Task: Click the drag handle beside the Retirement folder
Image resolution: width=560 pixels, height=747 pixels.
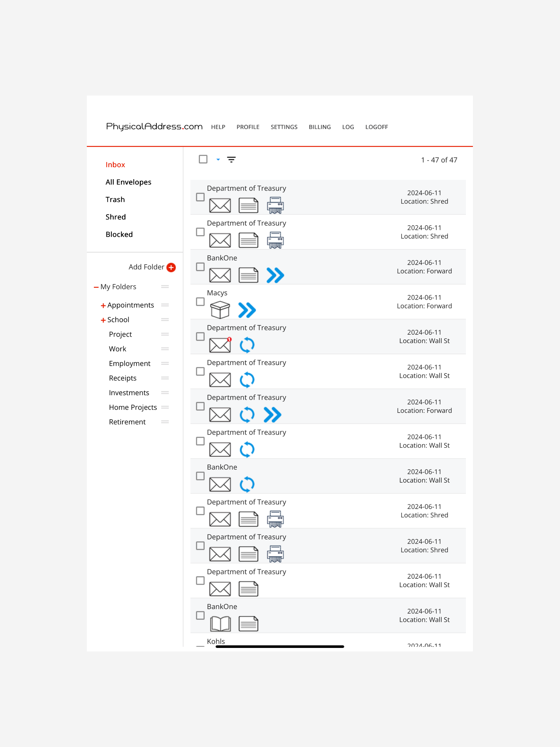Action: (165, 422)
